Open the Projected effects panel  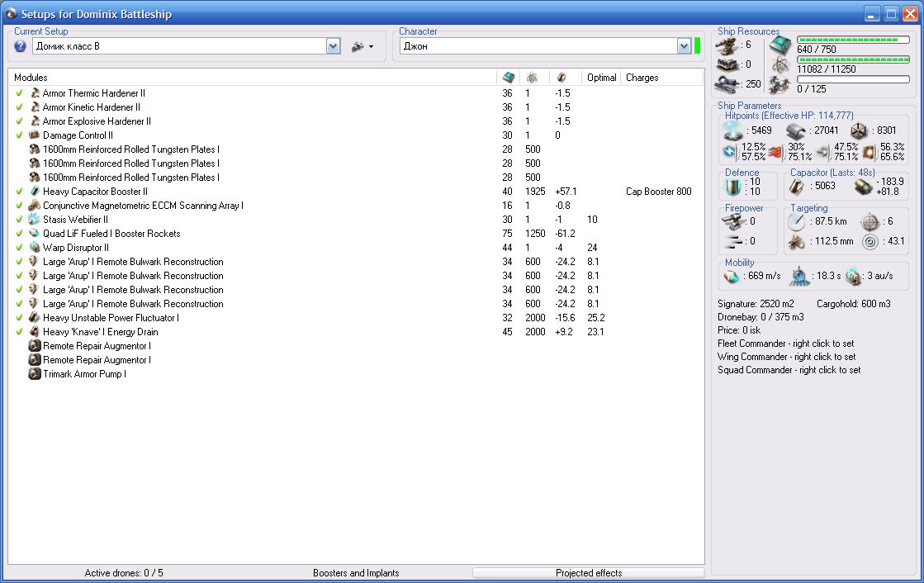click(x=589, y=573)
